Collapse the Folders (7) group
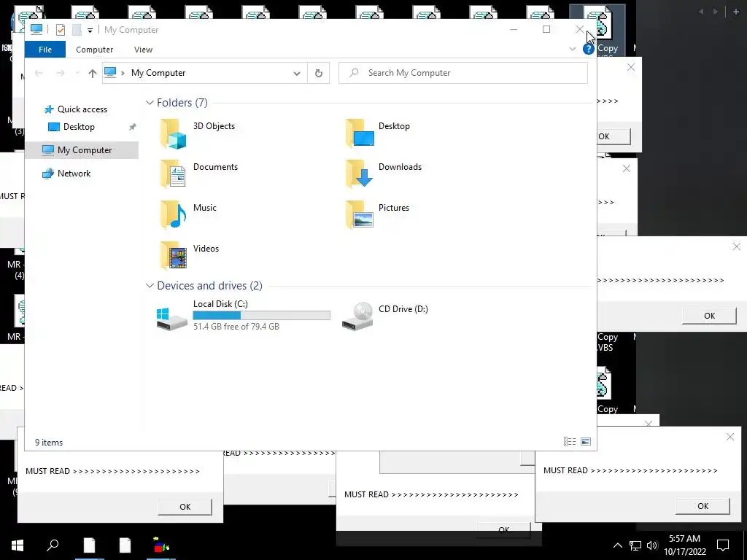This screenshot has height=560, width=747. pos(150,103)
